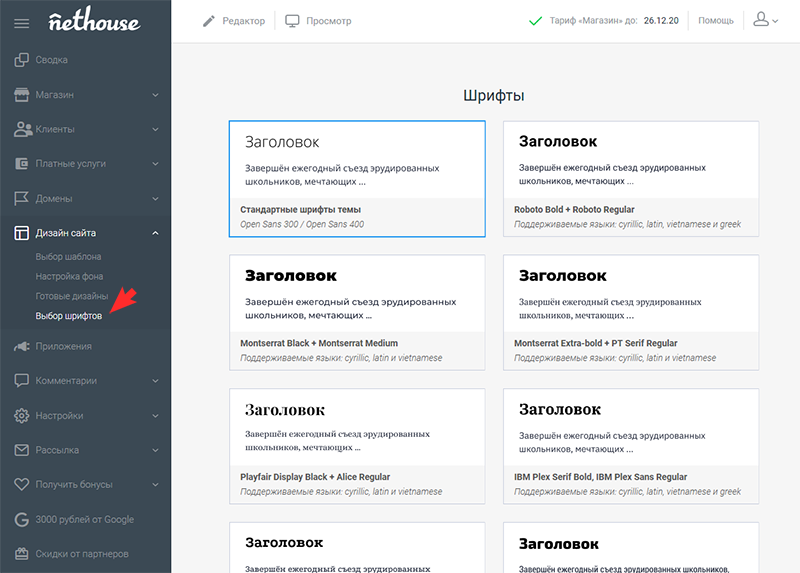Open Выбор шаблона submenu item

click(68, 257)
